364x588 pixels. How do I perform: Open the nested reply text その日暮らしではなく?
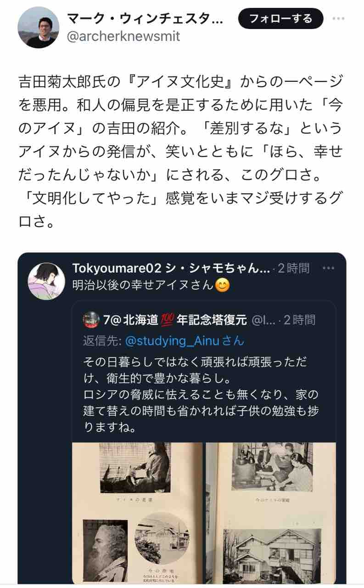(x=201, y=394)
